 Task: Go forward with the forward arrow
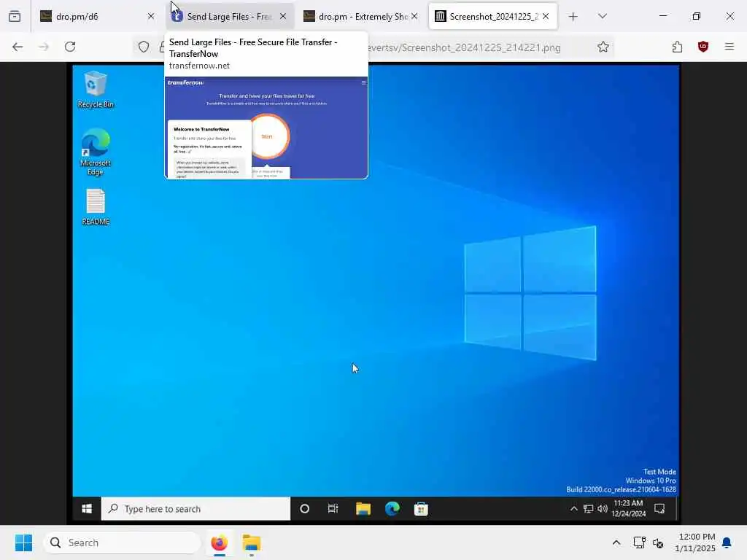pyautogui.click(x=44, y=47)
